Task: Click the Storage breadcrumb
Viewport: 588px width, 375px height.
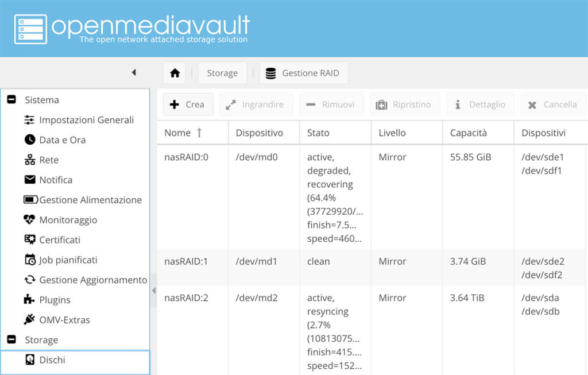Action: click(x=222, y=73)
